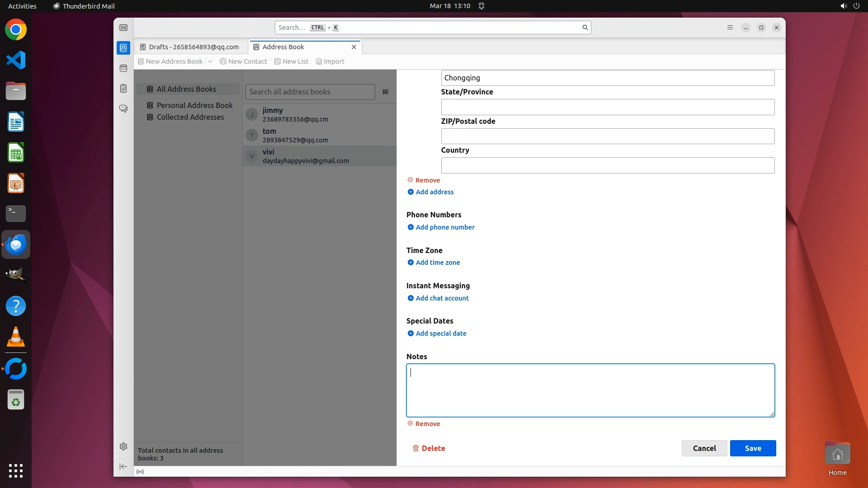The width and height of the screenshot is (868, 488).
Task: Click the Country input field
Action: 607,165
